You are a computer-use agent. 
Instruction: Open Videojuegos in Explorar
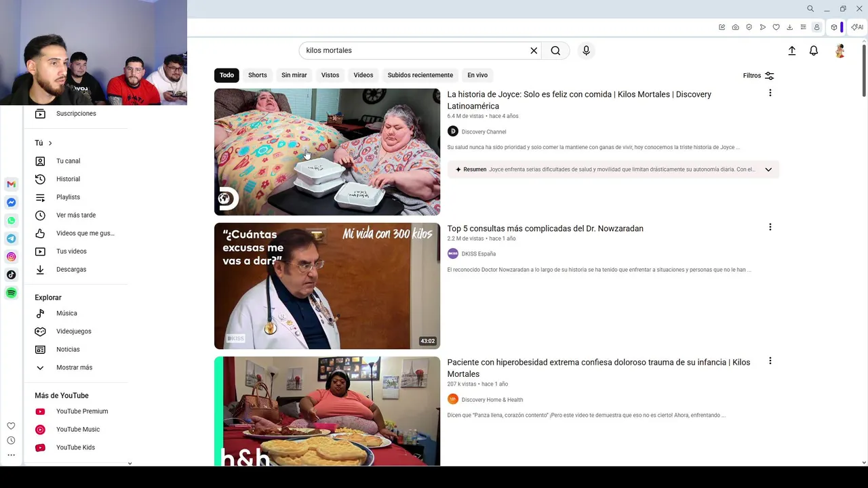coord(75,331)
